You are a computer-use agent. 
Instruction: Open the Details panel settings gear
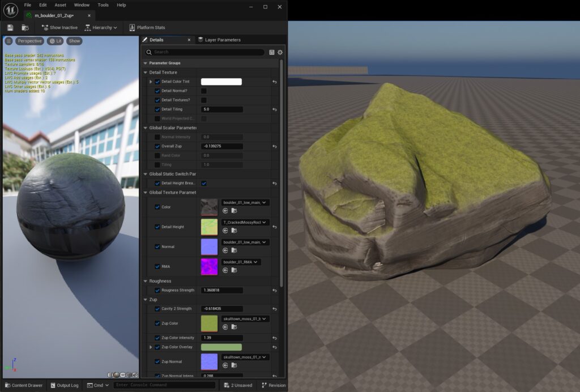pos(280,52)
